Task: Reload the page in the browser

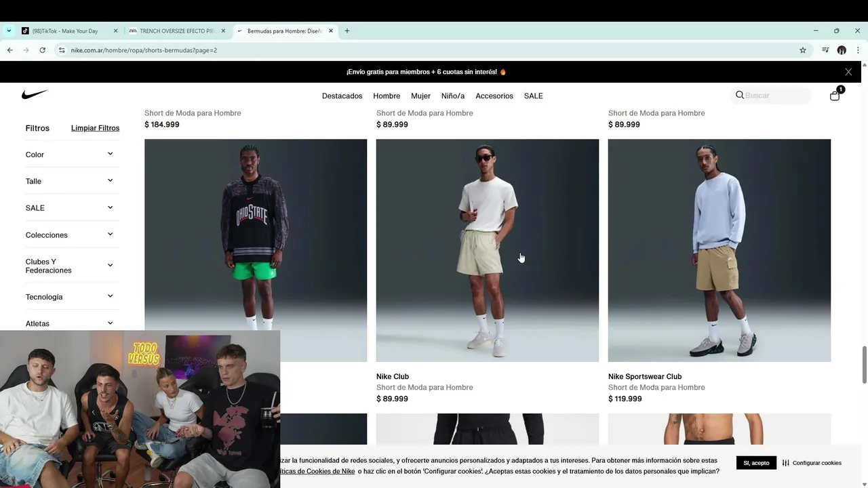Action: pos(42,50)
